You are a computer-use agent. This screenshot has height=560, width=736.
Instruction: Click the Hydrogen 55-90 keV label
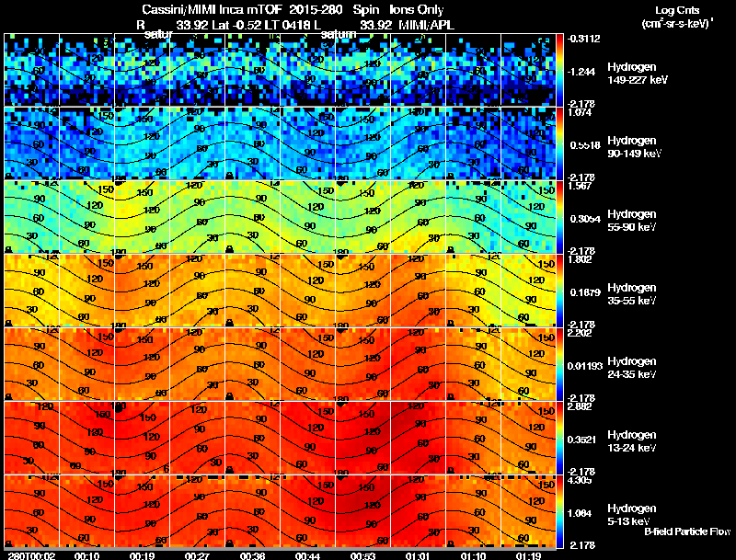[632, 221]
